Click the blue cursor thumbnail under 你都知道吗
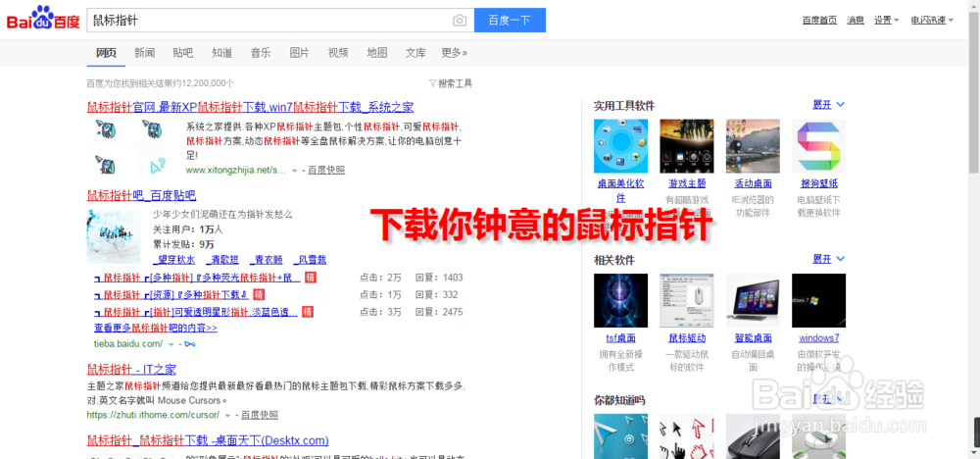 [620, 436]
